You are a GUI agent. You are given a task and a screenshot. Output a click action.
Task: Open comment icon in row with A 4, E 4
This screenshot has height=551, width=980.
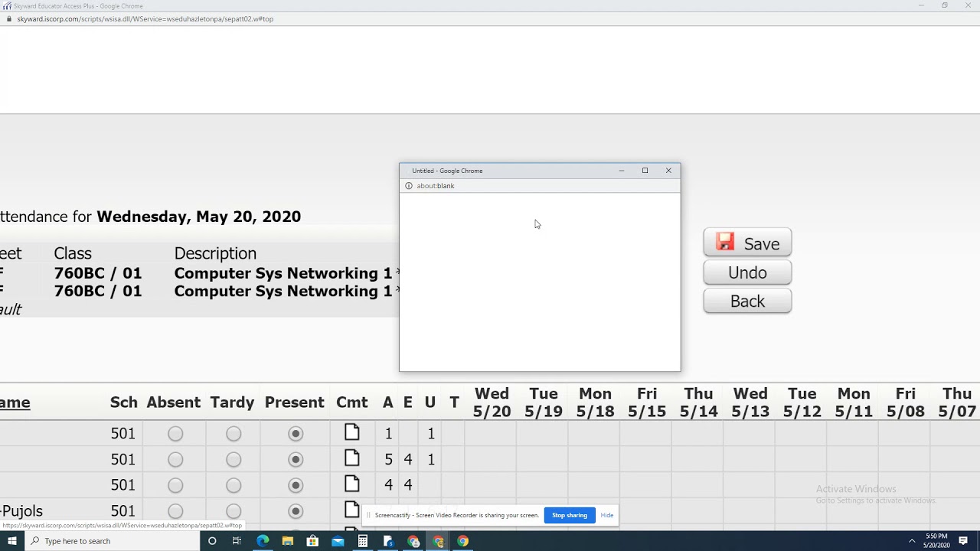(x=352, y=484)
